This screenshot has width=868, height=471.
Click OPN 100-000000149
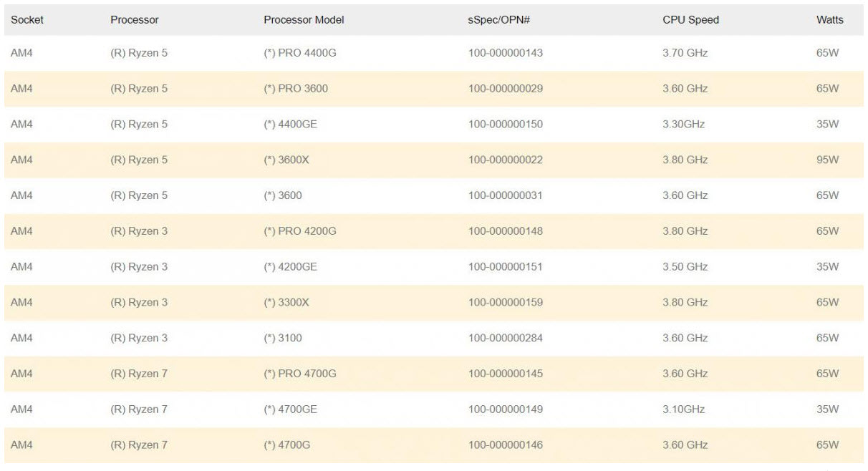point(505,409)
